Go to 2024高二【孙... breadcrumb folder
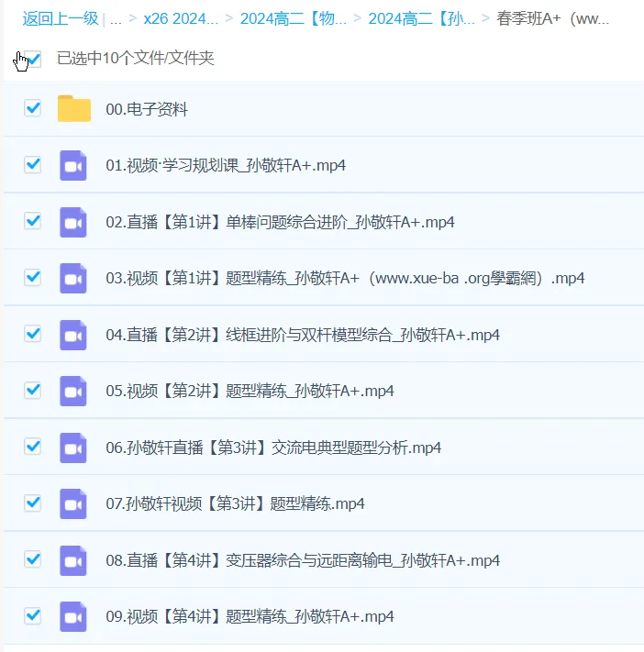This screenshot has width=644, height=652. (421, 17)
